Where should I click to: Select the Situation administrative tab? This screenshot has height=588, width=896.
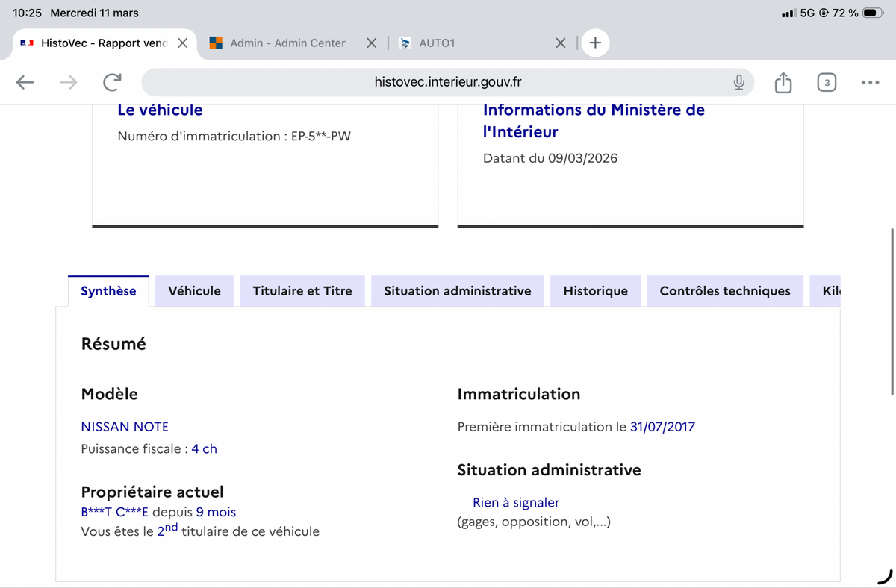coord(457,291)
